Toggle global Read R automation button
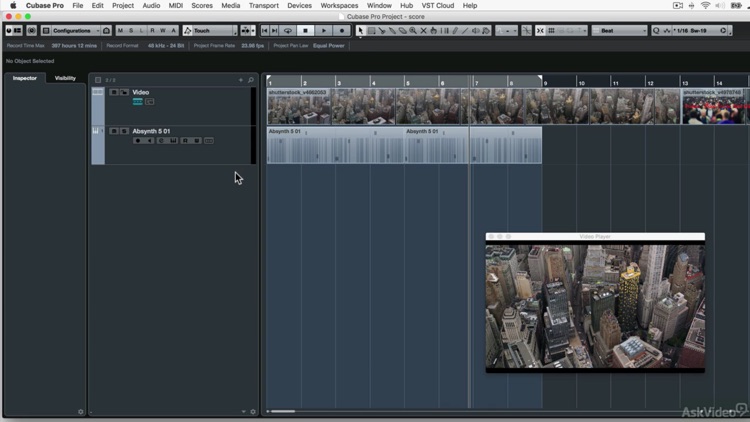The image size is (750, 422). pos(152,31)
